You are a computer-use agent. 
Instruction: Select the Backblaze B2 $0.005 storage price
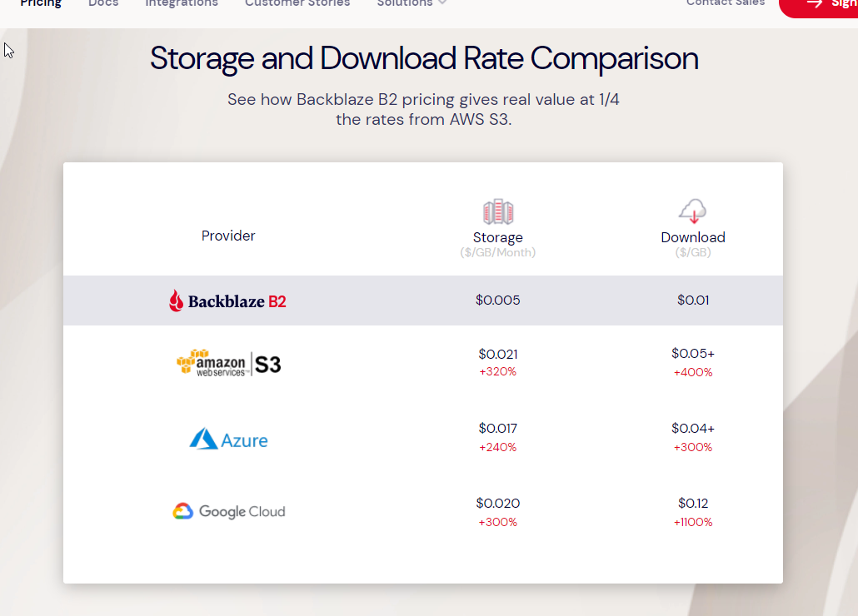pyautogui.click(x=498, y=300)
